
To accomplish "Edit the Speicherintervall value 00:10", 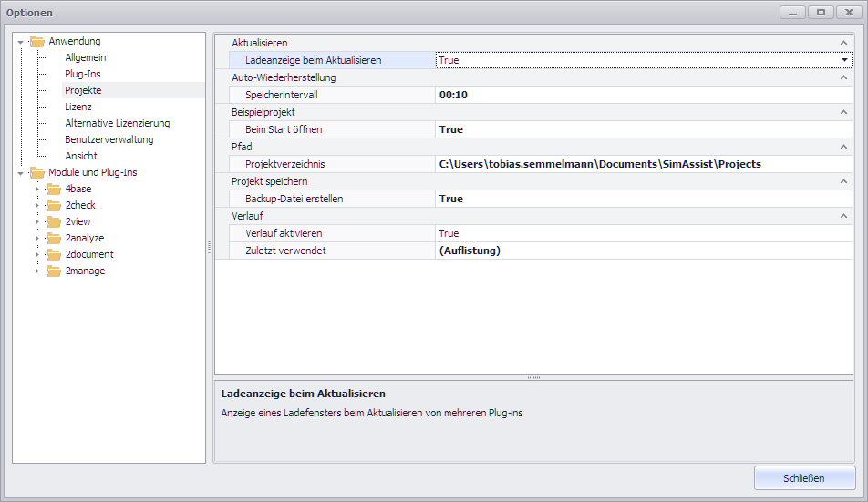I will pos(644,95).
